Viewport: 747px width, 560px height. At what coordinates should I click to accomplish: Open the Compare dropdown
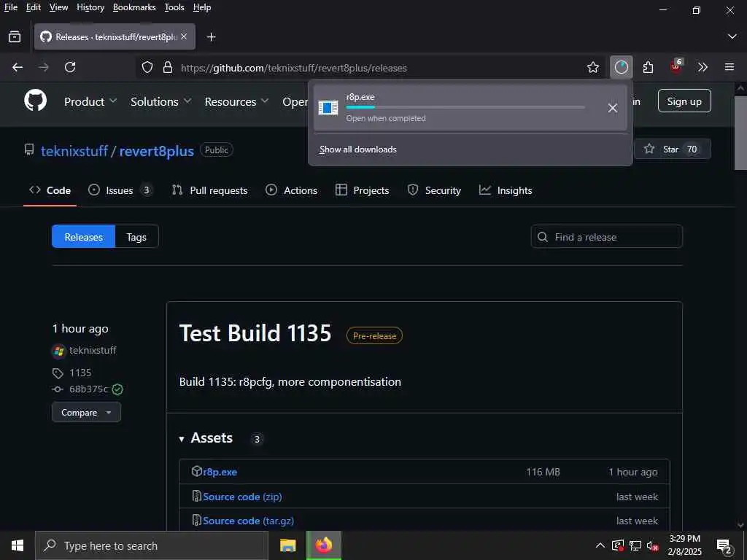(x=86, y=413)
